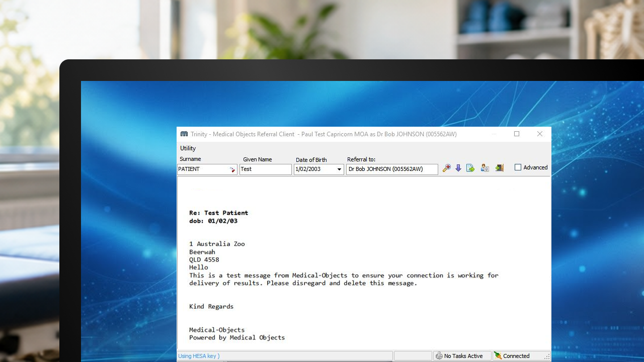The height and width of the screenshot is (362, 644).
Task: Click the exit door icon in toolbar
Action: coord(499,168)
